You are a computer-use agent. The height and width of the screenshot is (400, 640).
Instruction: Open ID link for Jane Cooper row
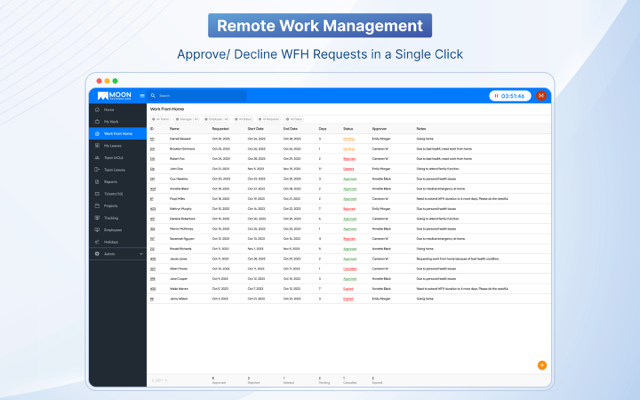point(152,279)
